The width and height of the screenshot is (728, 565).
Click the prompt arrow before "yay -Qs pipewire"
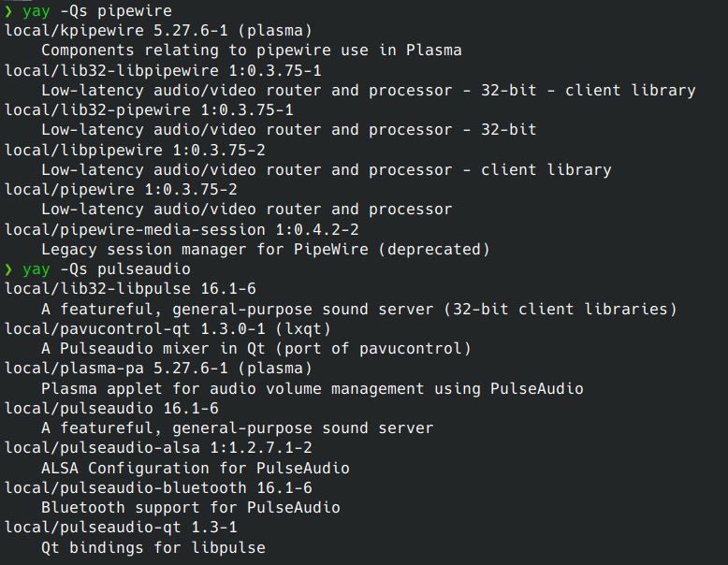(9, 10)
